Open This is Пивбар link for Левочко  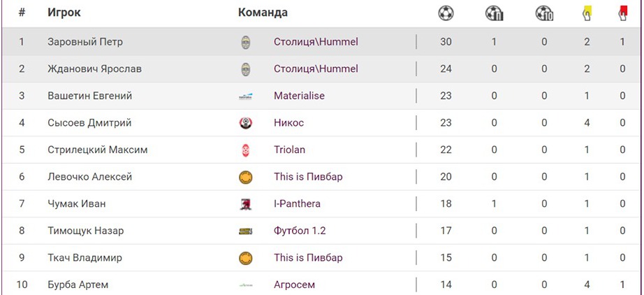[x=308, y=177]
